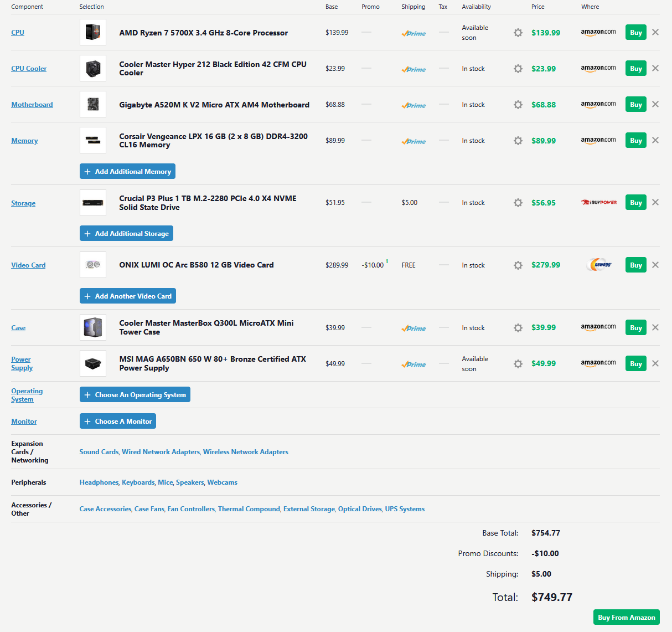Click Choose An Operating System button
This screenshot has height=632, width=672.
135,394
